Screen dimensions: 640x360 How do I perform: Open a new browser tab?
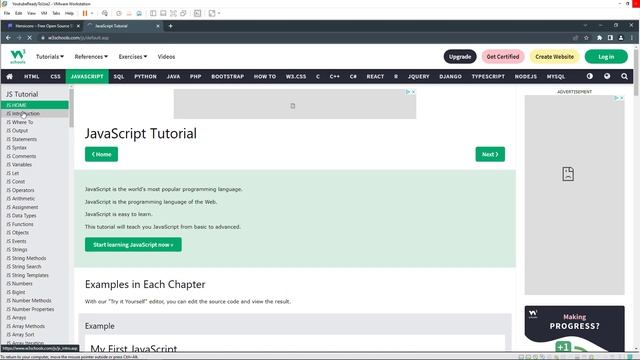[x=171, y=26]
